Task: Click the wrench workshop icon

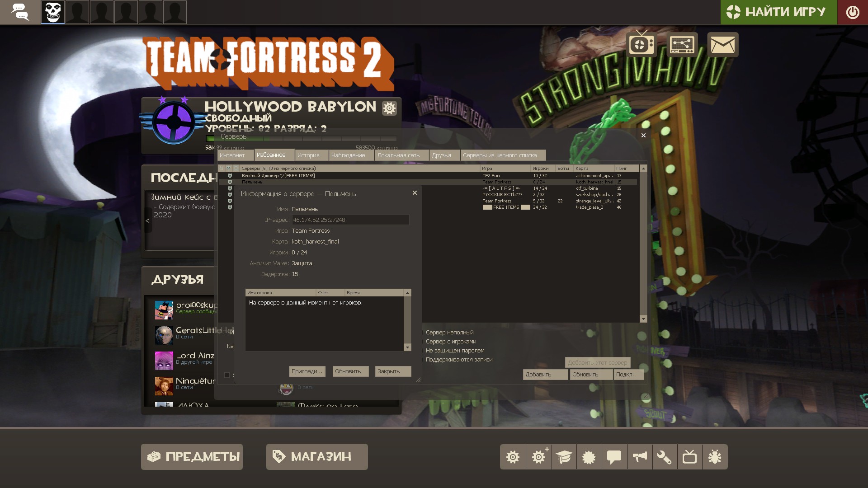Action: tap(664, 457)
